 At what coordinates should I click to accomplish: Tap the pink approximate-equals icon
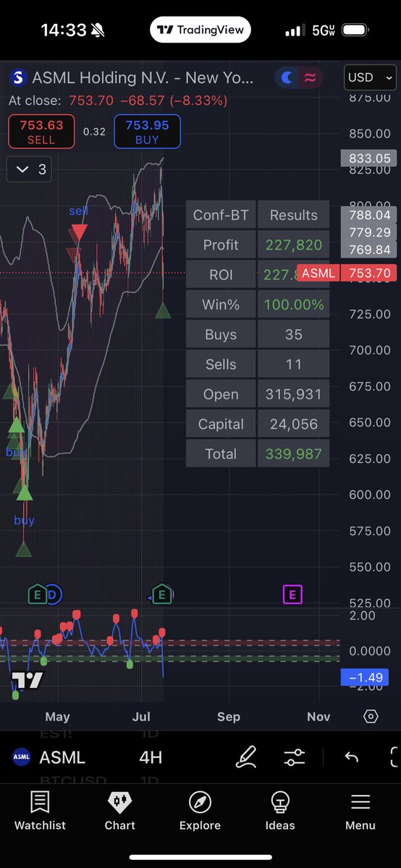310,78
